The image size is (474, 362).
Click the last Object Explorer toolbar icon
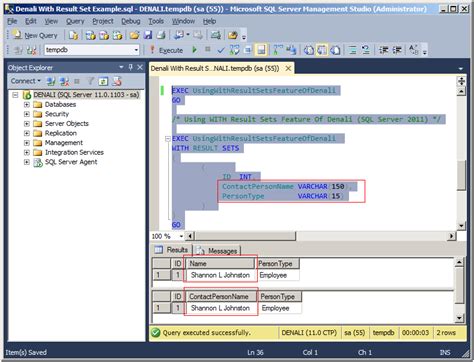click(117, 81)
